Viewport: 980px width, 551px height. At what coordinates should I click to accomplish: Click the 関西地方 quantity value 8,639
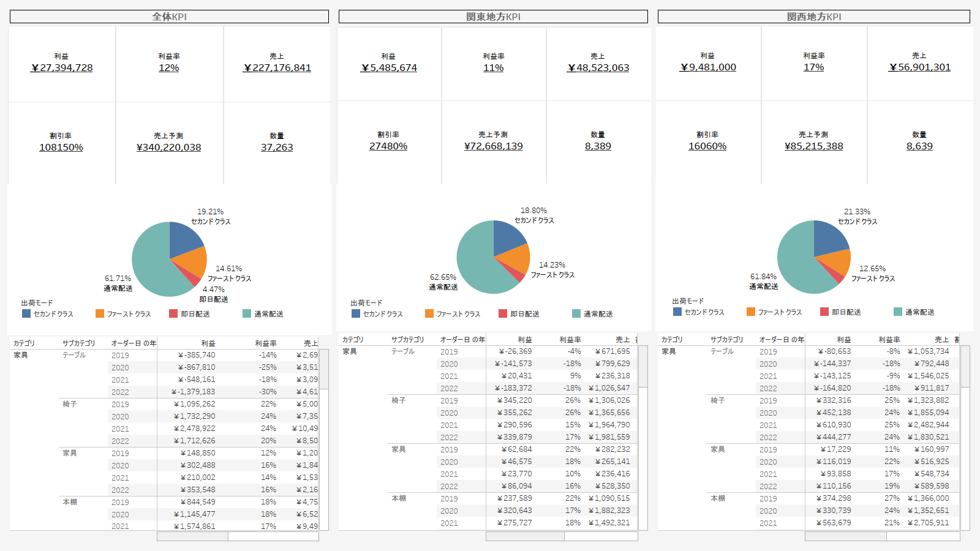[x=919, y=146]
